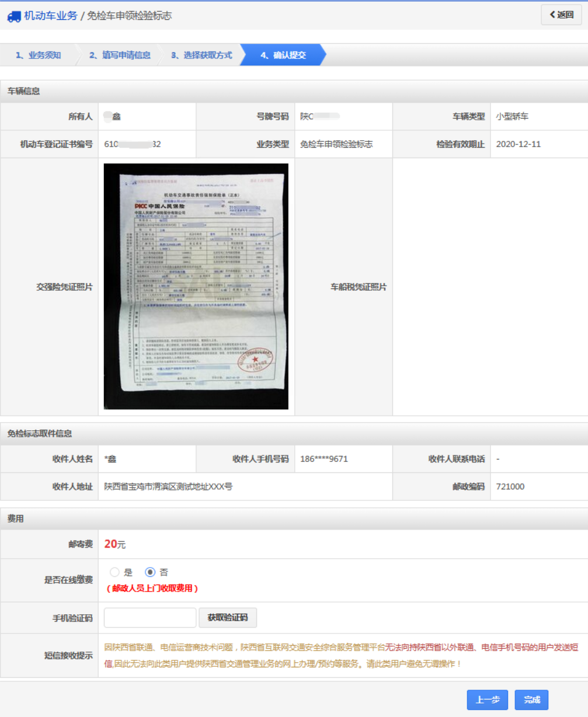
Task: Open the 机动车业务 breadcrumb link
Action: pyautogui.click(x=50, y=16)
